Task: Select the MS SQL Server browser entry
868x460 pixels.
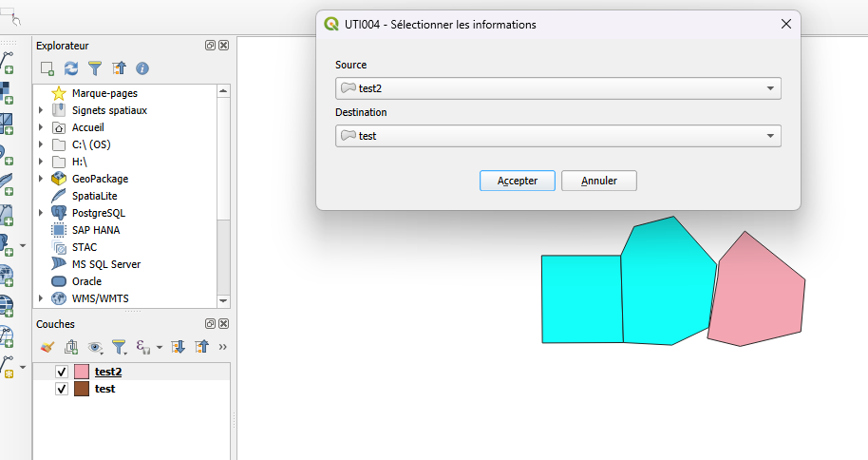Action: 105,264
